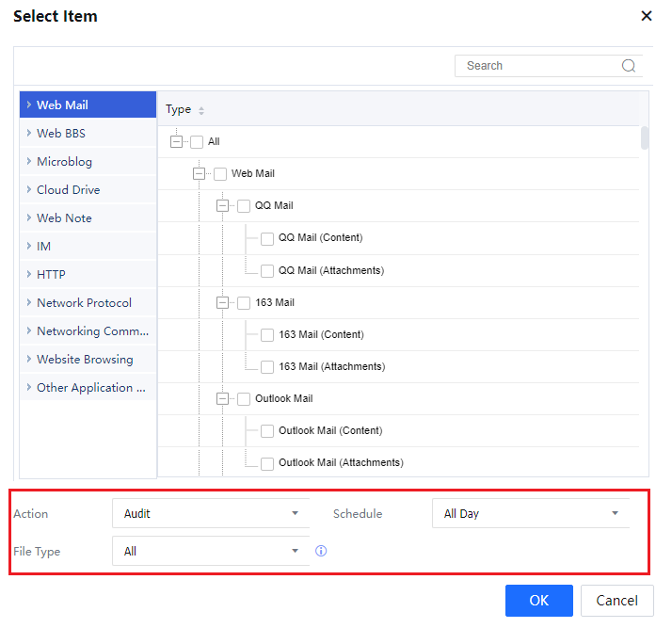The image size is (672, 628).
Task: Click the Type column sort icon
Action: [201, 111]
